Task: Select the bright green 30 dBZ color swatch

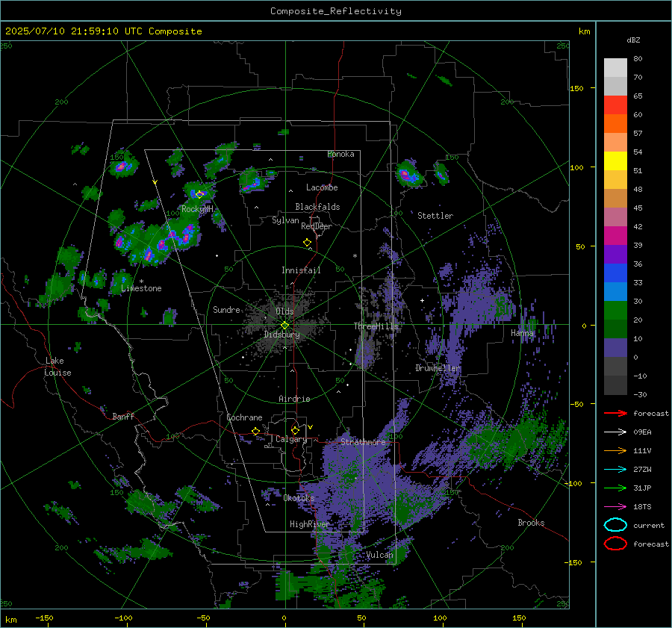Action: point(615,310)
